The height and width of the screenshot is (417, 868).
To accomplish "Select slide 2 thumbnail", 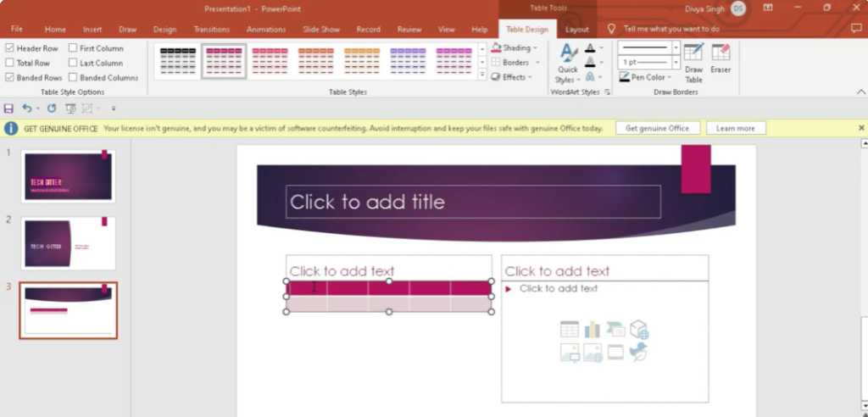I will point(68,243).
